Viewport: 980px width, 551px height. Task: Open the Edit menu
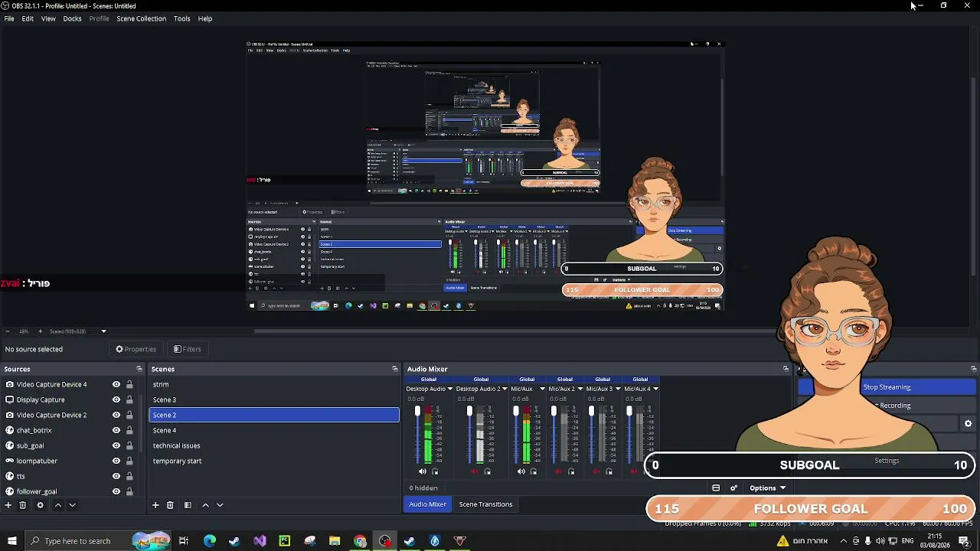(x=28, y=18)
